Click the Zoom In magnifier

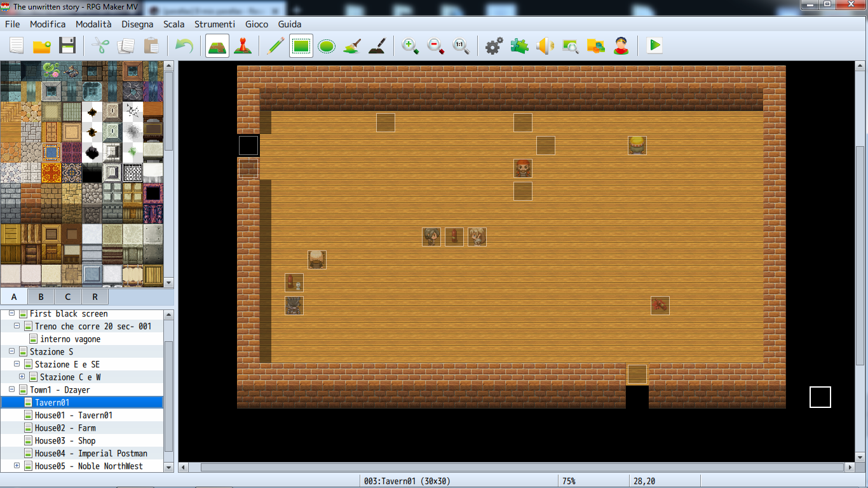[x=410, y=46]
